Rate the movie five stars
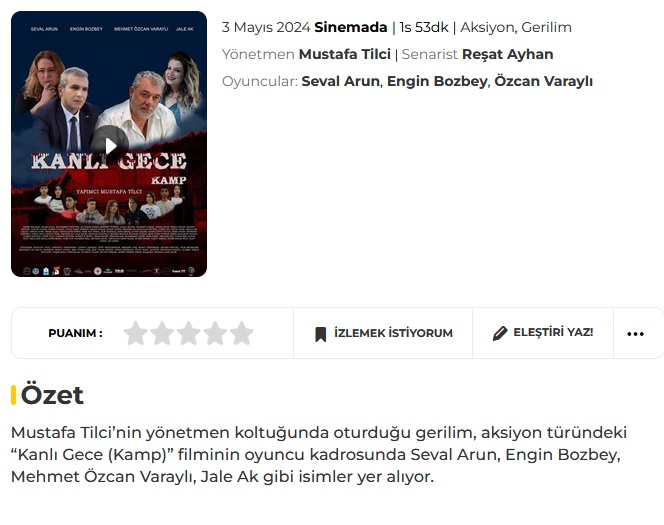Image resolution: width=664 pixels, height=525 pixels. (242, 333)
